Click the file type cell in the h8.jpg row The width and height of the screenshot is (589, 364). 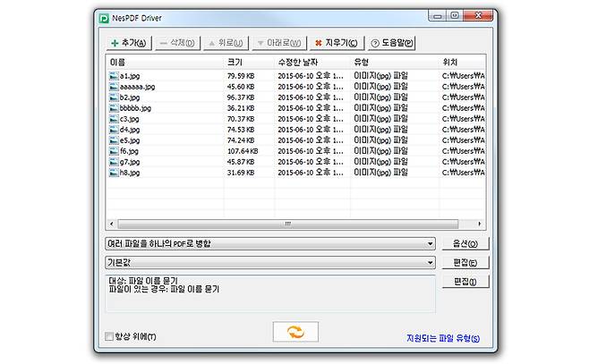coord(381,173)
